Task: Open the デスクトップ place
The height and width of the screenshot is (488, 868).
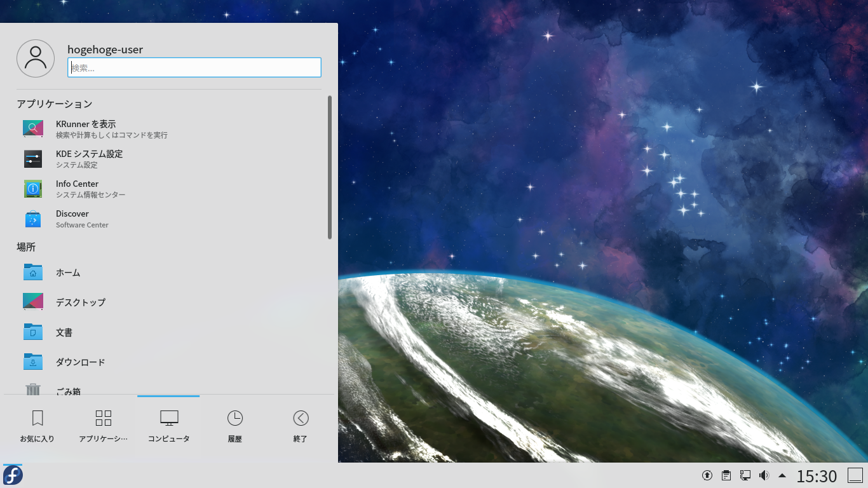Action: pyautogui.click(x=170, y=302)
